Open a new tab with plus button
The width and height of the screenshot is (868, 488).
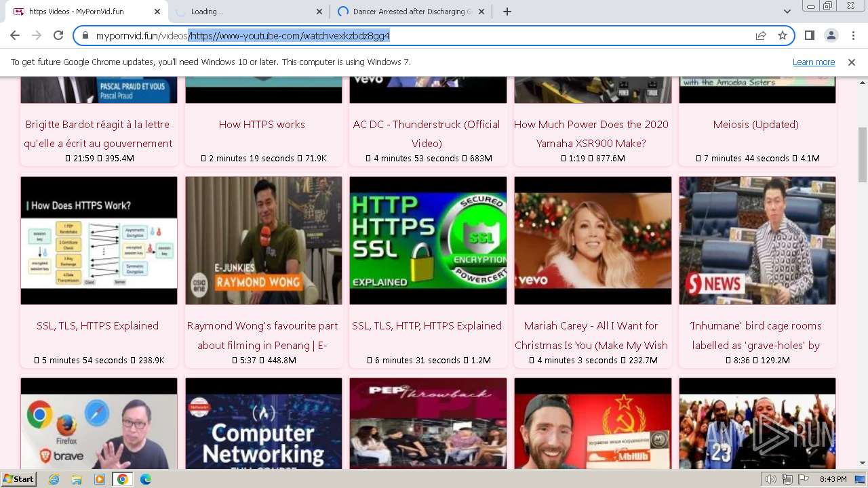point(507,12)
